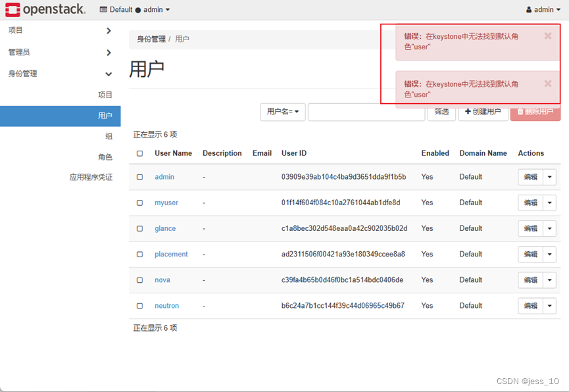The width and height of the screenshot is (569, 392).
Task: Open the 用户名= filter criteria dropdown
Action: click(282, 112)
